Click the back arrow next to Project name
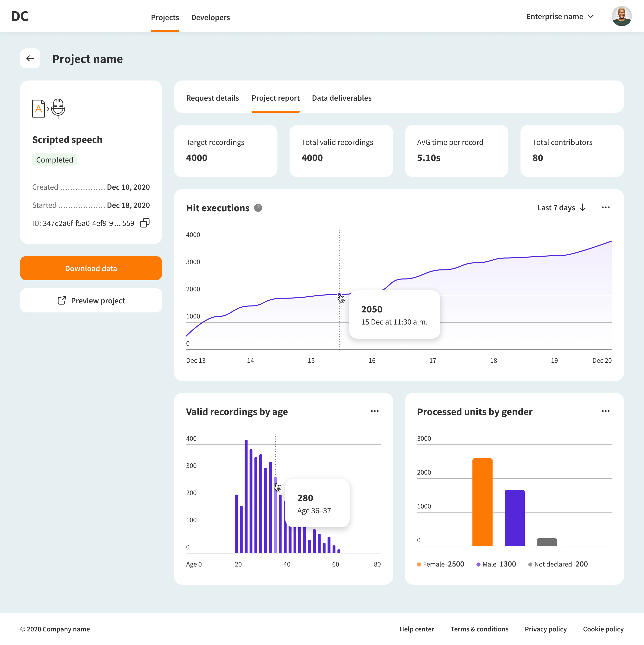The image size is (644, 645). [30, 58]
